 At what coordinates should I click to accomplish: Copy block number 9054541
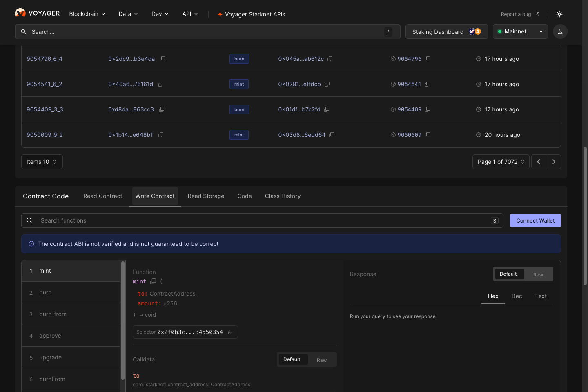tap(428, 84)
